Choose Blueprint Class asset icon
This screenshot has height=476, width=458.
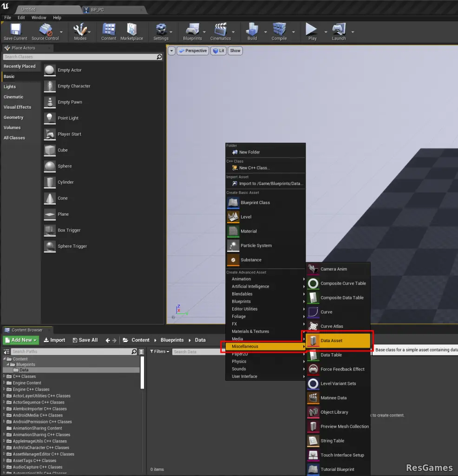pyautogui.click(x=233, y=203)
